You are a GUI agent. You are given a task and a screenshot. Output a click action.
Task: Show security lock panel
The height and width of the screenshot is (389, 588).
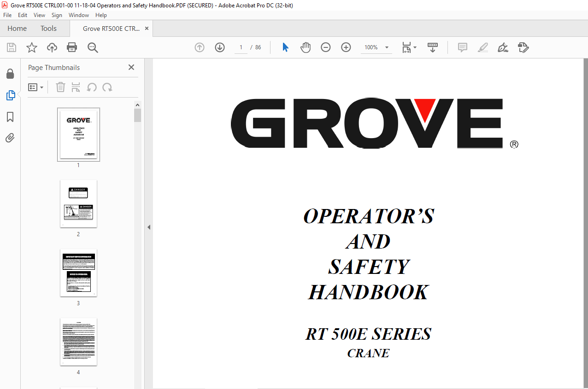tap(10, 74)
